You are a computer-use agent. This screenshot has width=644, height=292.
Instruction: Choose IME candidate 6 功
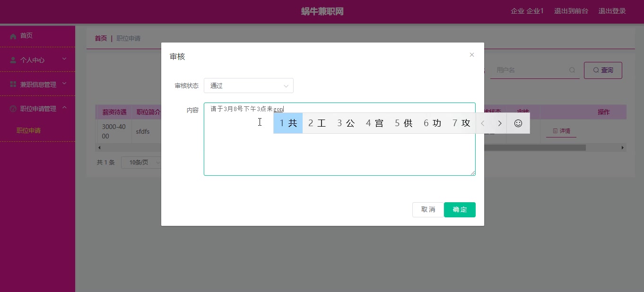tap(432, 123)
